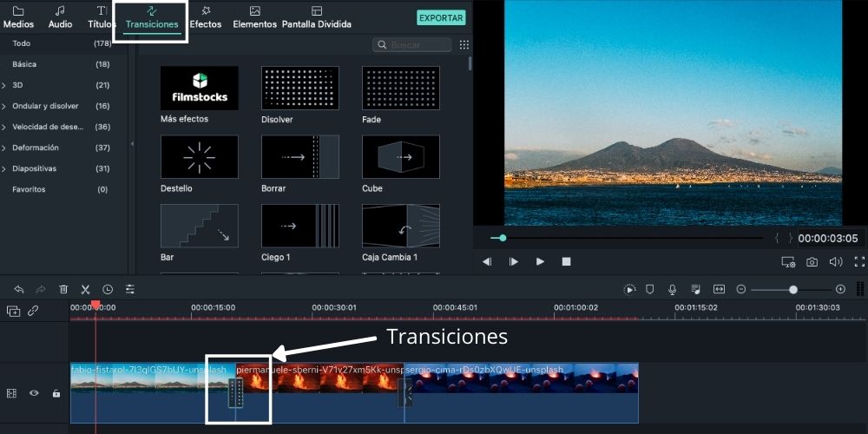
Task: Click the Buscar search field
Action: click(411, 45)
